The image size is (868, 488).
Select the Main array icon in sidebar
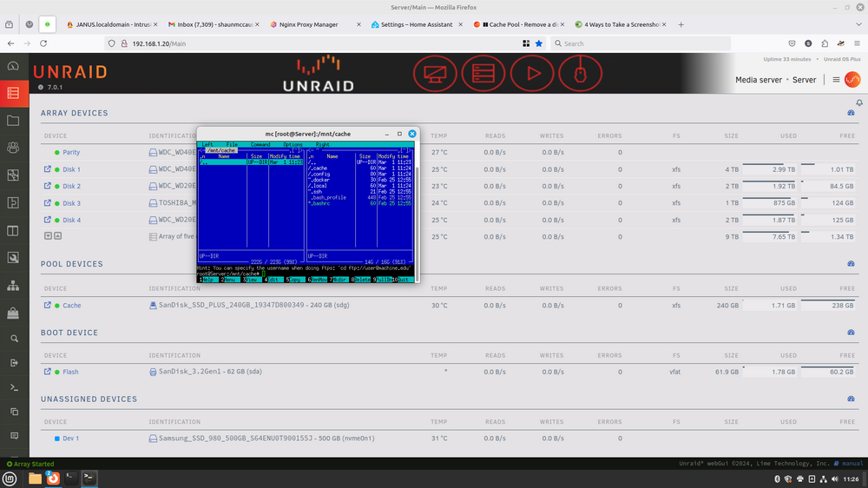[13, 93]
